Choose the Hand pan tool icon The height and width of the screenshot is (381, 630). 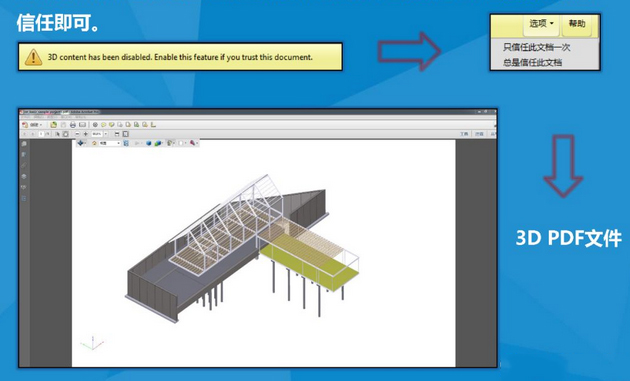(x=65, y=134)
